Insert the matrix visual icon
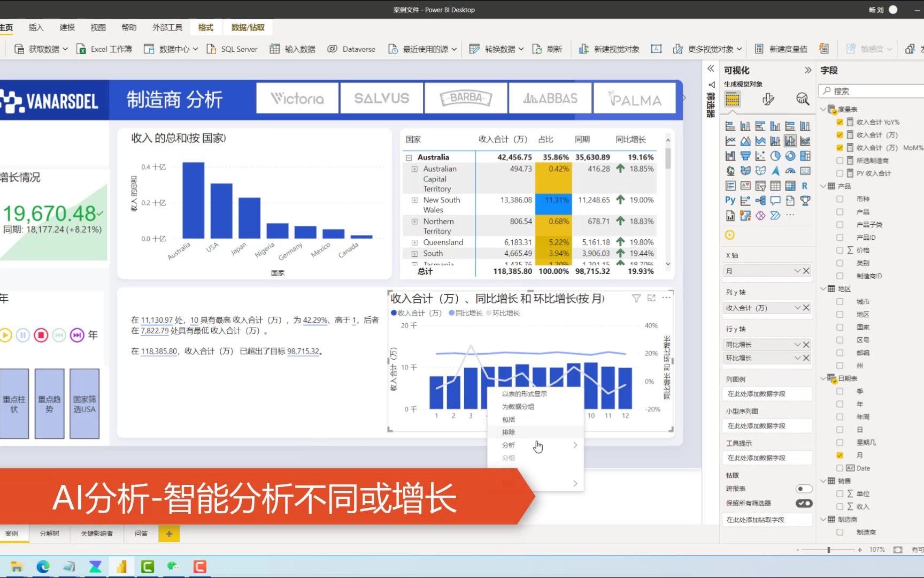The width and height of the screenshot is (924, 578). (x=790, y=186)
